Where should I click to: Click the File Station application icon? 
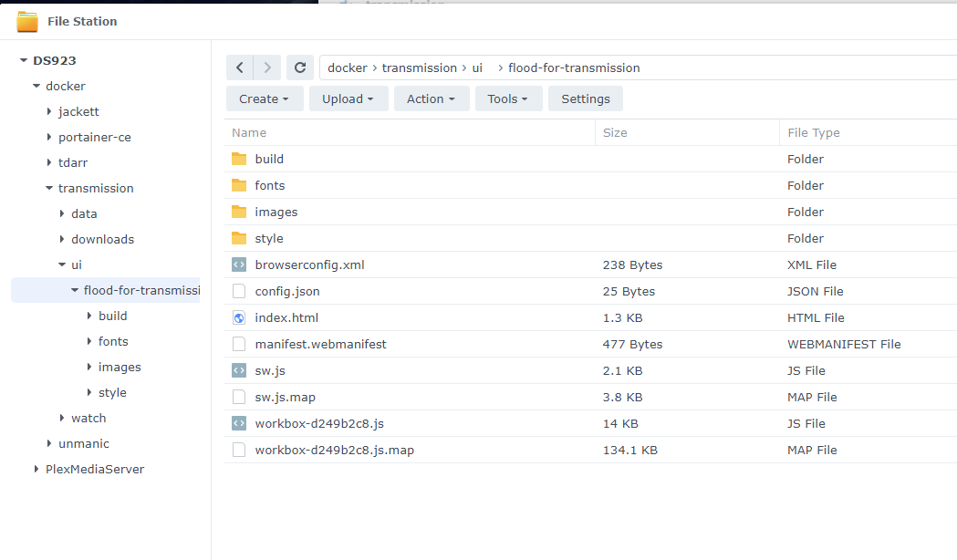pyautogui.click(x=27, y=20)
